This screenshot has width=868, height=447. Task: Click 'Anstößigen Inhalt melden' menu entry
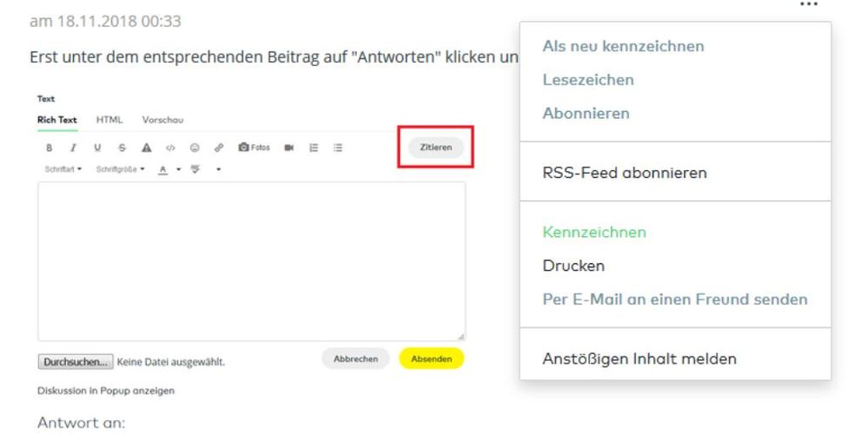[639, 359]
